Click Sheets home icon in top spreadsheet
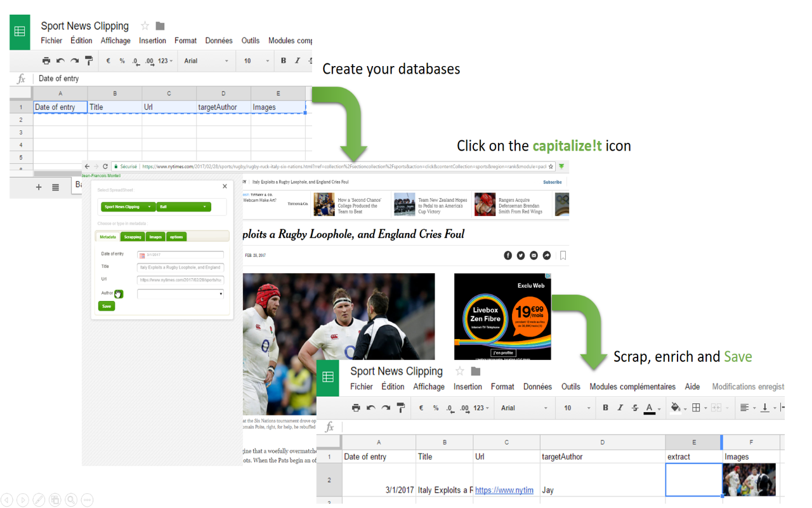 pos(20,32)
